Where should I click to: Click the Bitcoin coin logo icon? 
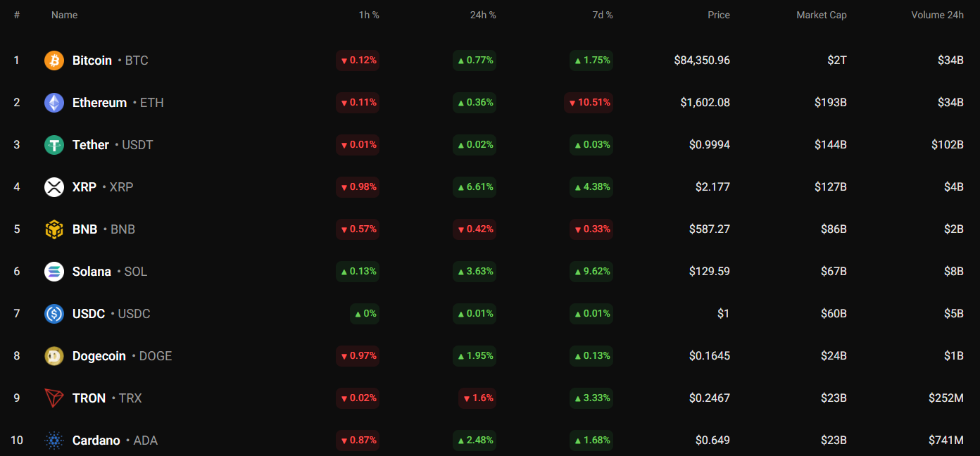click(x=54, y=61)
